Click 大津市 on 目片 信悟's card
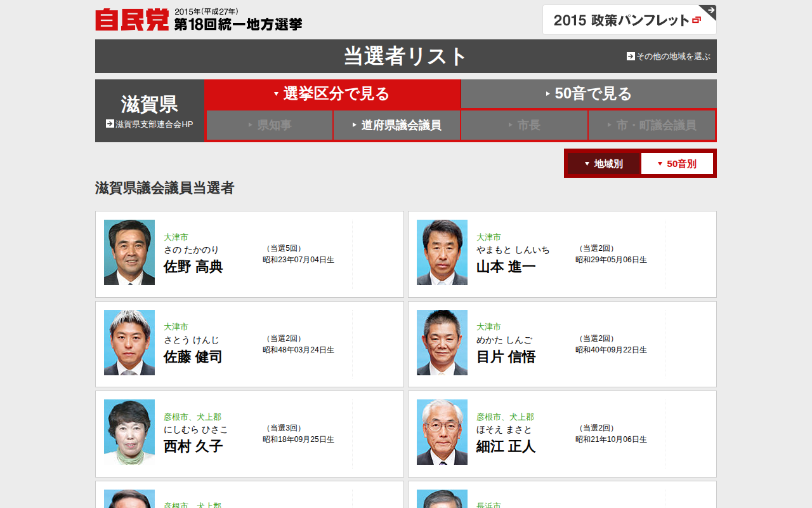Screen dimensions: 812x508 [489, 327]
